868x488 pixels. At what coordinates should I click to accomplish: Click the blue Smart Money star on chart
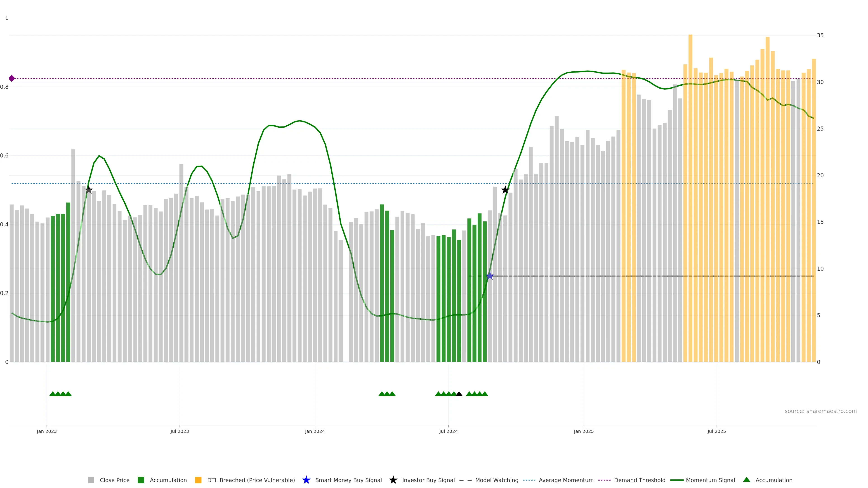click(x=490, y=276)
